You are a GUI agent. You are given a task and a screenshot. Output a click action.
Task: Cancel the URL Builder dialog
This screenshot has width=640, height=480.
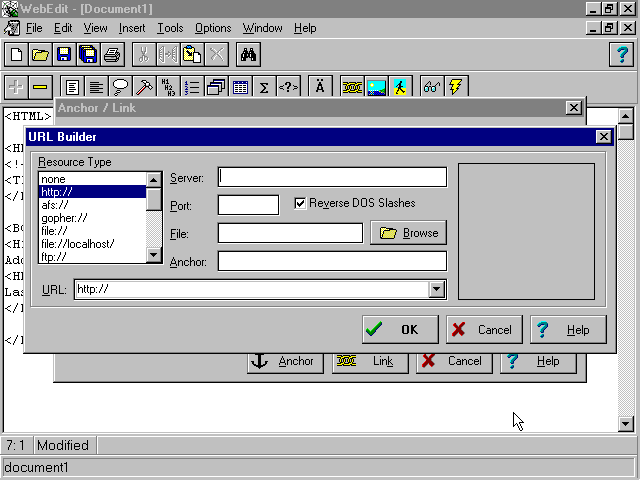coord(483,329)
